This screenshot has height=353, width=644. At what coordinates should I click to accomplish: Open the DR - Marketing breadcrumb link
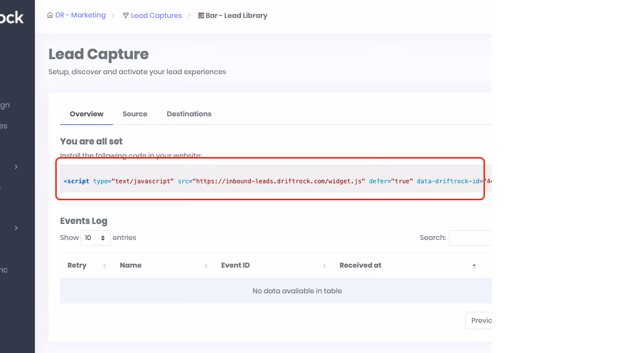(x=80, y=15)
